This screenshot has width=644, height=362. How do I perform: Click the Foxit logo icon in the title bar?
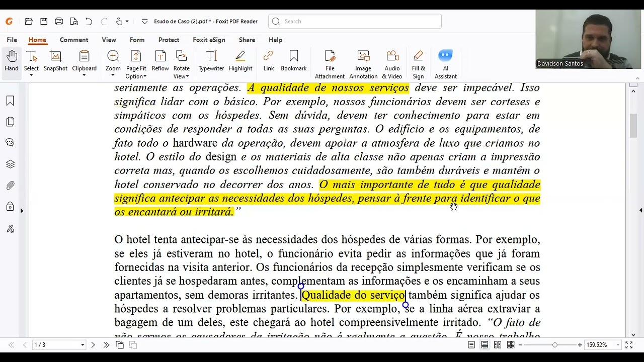pyautogui.click(x=9, y=22)
